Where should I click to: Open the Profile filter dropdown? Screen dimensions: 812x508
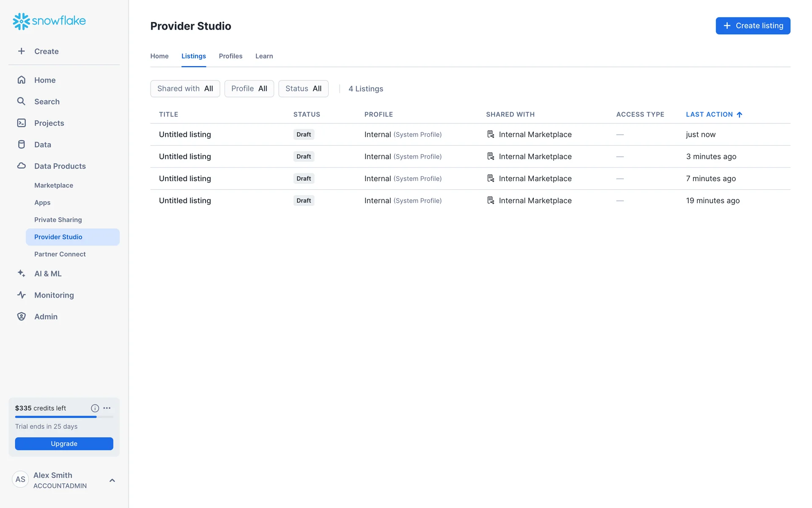pyautogui.click(x=249, y=88)
